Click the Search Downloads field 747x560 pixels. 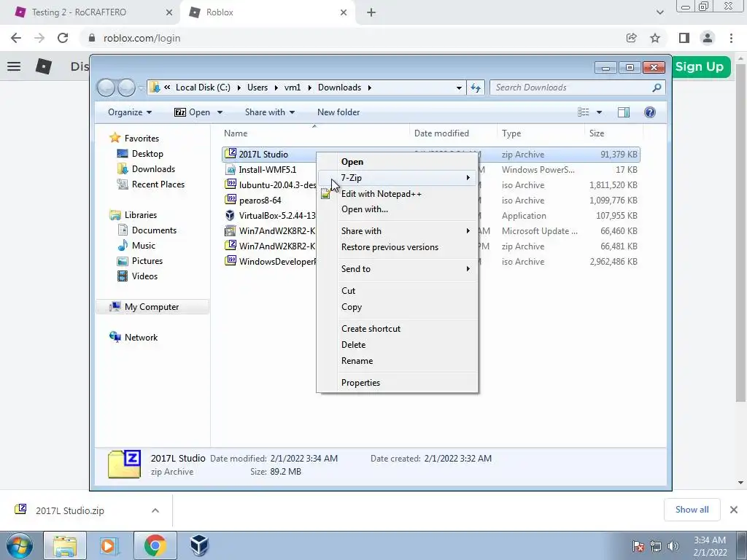(x=578, y=87)
